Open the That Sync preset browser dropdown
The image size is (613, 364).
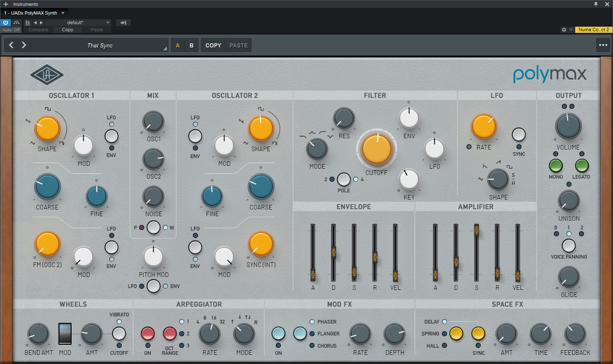(x=100, y=45)
